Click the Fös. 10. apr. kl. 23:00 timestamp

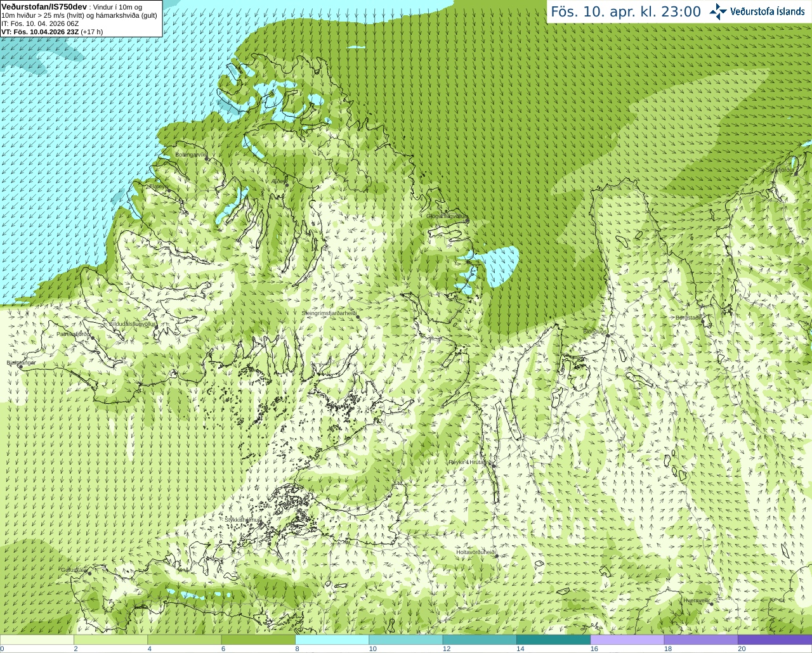click(625, 11)
